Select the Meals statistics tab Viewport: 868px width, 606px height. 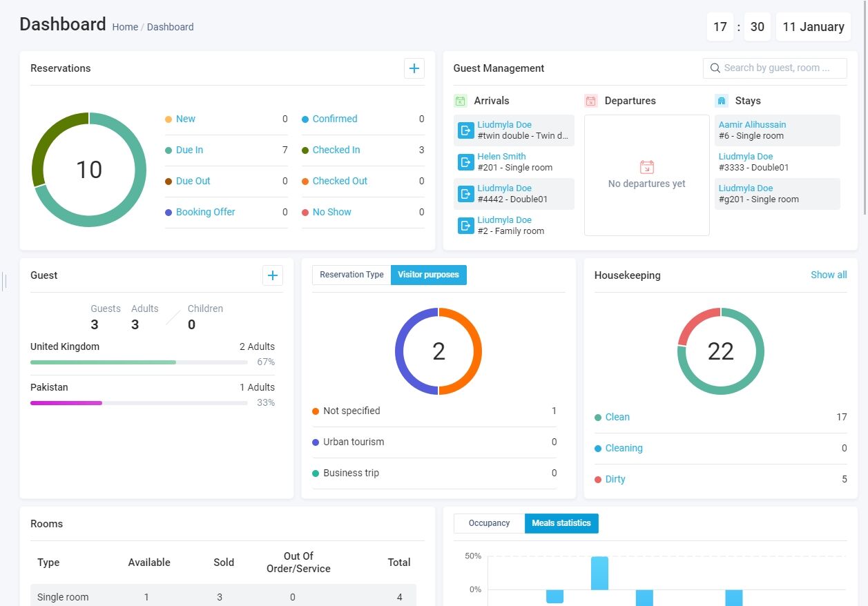(x=561, y=523)
